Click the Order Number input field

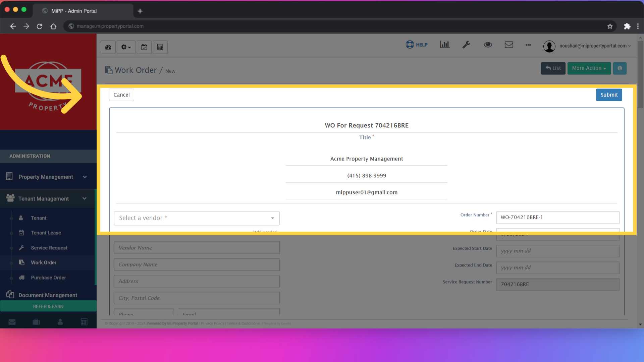(x=557, y=217)
